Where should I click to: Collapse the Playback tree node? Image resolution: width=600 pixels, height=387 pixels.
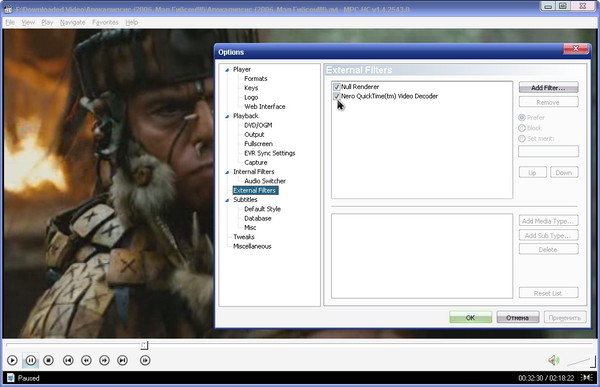tap(227, 116)
